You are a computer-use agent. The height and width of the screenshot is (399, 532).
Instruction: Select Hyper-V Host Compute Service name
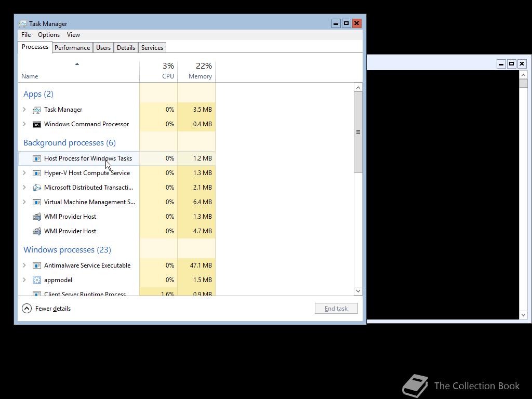87,172
